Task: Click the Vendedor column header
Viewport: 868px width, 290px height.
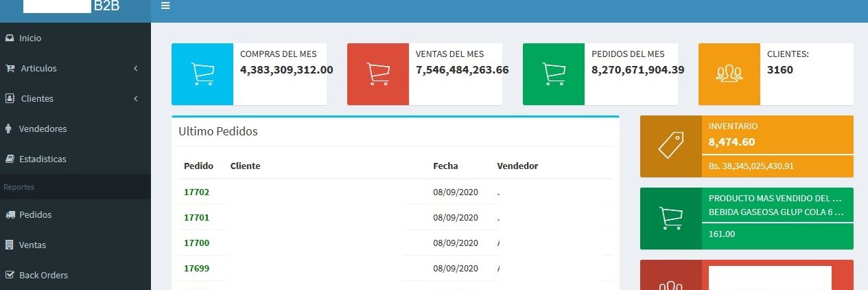Action: click(517, 166)
